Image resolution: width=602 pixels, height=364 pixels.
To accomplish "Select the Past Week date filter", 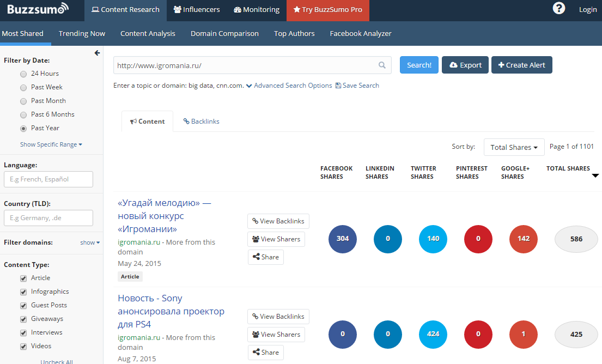I will 23,88.
